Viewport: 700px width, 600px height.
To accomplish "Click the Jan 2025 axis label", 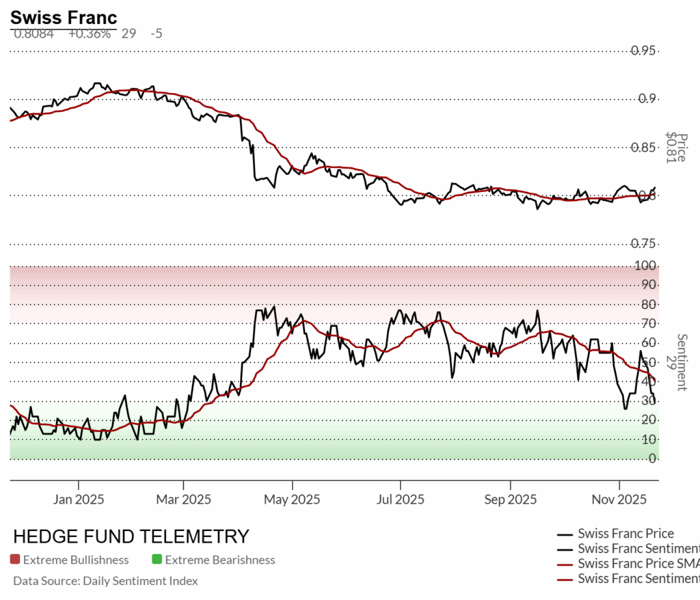I will pos(79,500).
